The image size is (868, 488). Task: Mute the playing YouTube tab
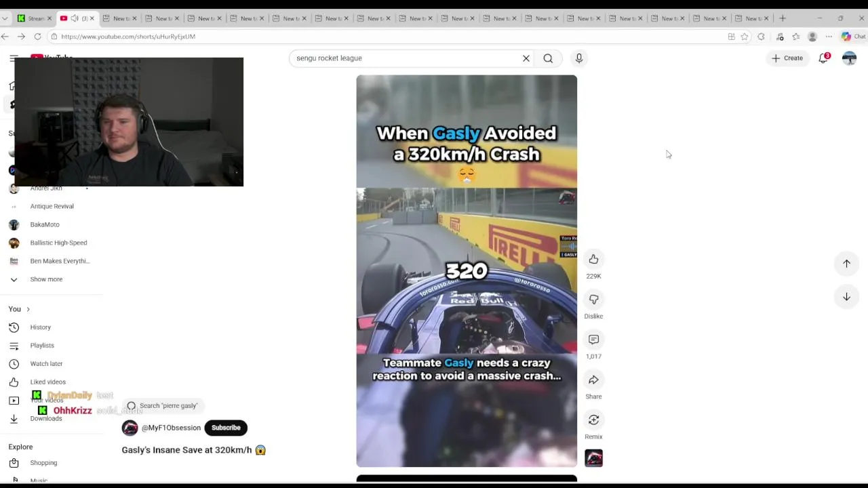click(75, 18)
